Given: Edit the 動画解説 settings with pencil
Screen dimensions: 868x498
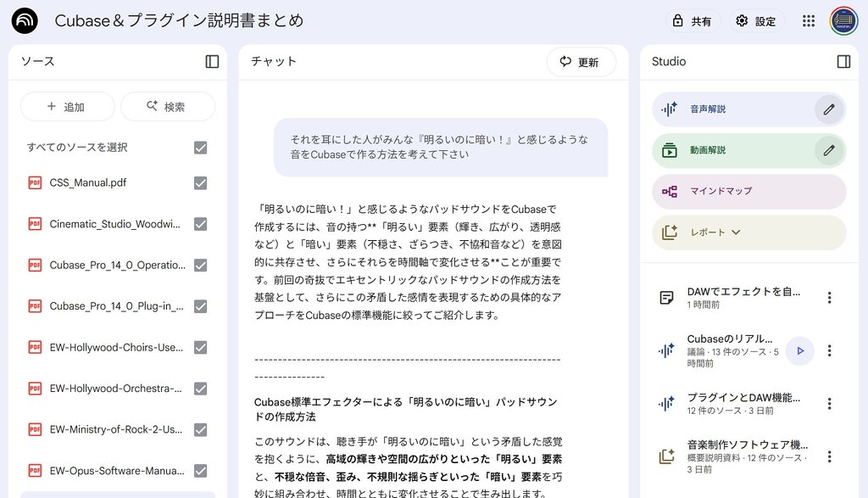Looking at the screenshot, I should [x=829, y=150].
